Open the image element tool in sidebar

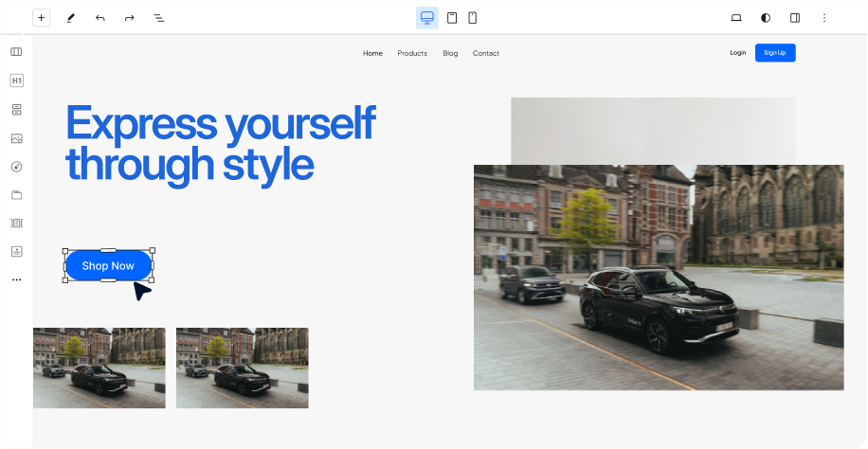point(16,138)
